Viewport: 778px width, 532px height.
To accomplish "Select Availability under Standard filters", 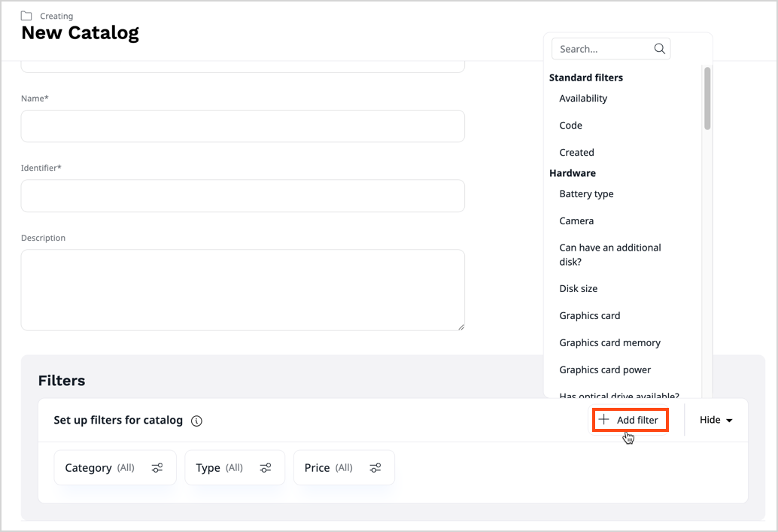I will pos(583,98).
